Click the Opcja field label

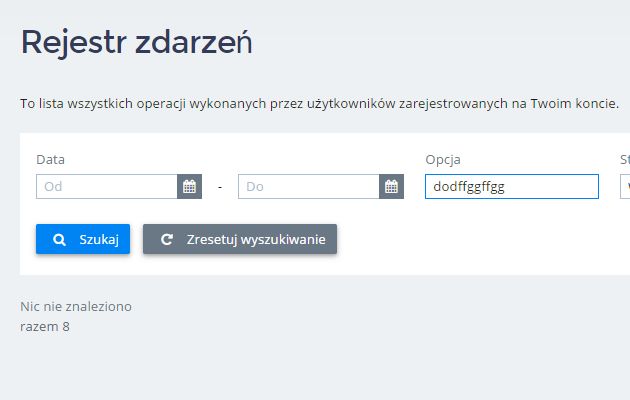coord(443,159)
